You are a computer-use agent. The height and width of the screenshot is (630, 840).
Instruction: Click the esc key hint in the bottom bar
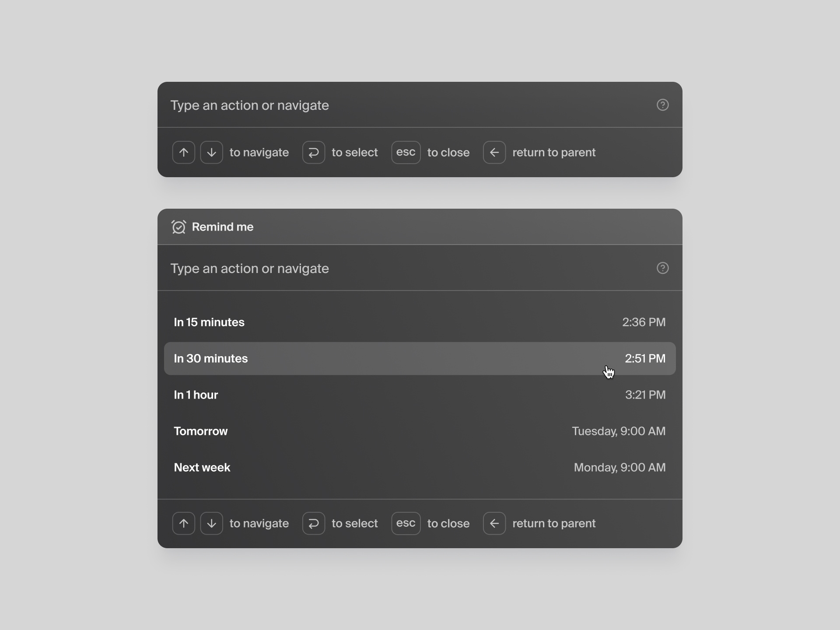(406, 523)
